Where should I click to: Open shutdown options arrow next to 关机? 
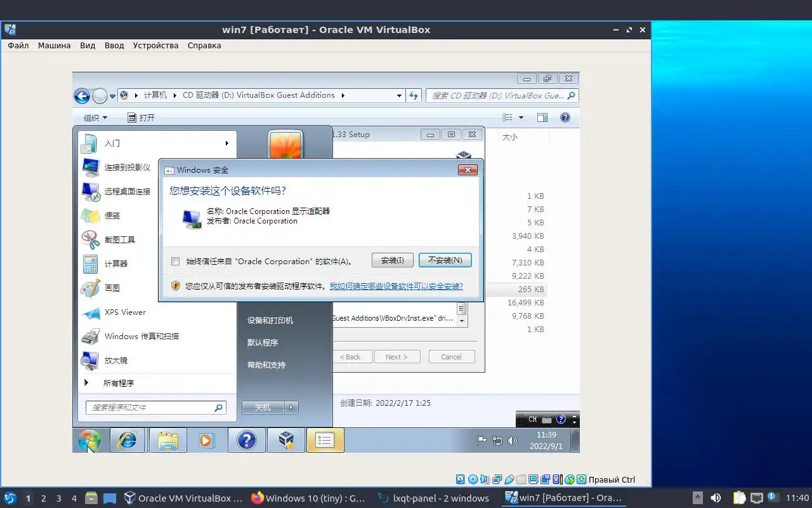pos(291,408)
